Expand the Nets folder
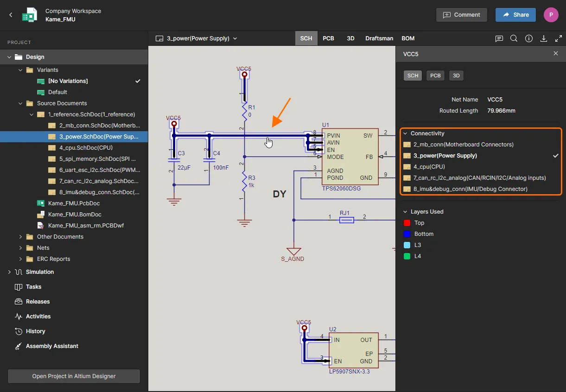Image resolution: width=566 pixels, height=392 pixels. [20, 248]
